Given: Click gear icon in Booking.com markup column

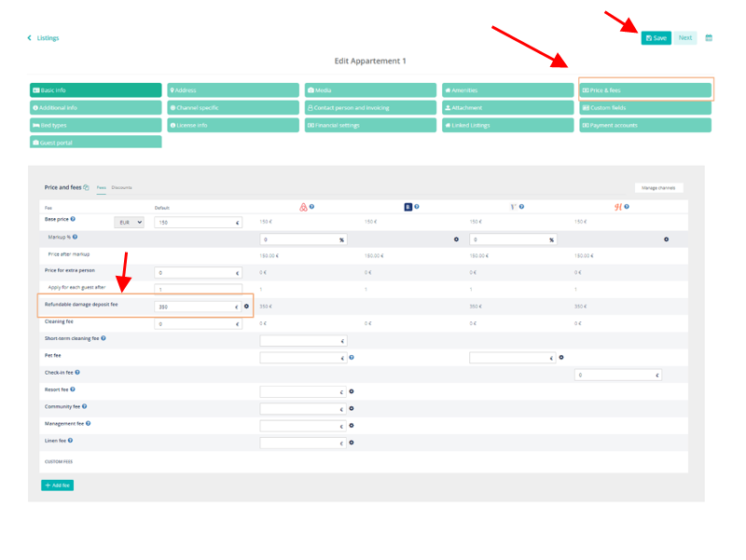Looking at the screenshot, I should point(456,239).
